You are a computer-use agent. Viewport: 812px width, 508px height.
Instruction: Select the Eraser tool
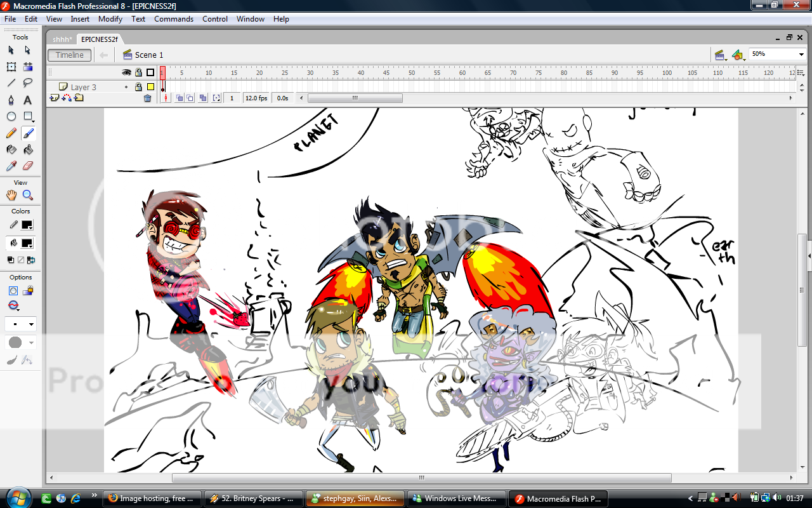pos(27,166)
